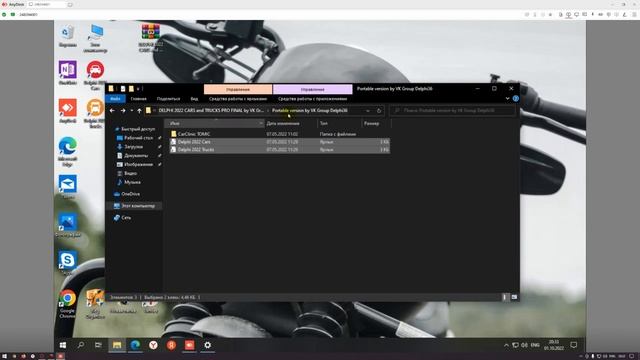Open the Share ribbon tab
The width and height of the screenshot is (640, 360).
pos(168,99)
